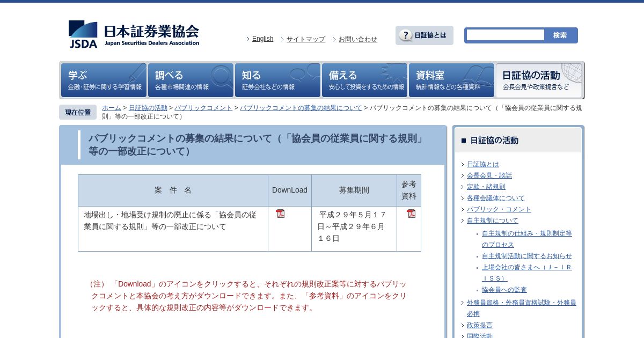Image resolution: width=644 pixels, height=338 pixels.
Task: Open 自主規制の仕組み・規則制定等のプロセス sub-link
Action: 527,239
